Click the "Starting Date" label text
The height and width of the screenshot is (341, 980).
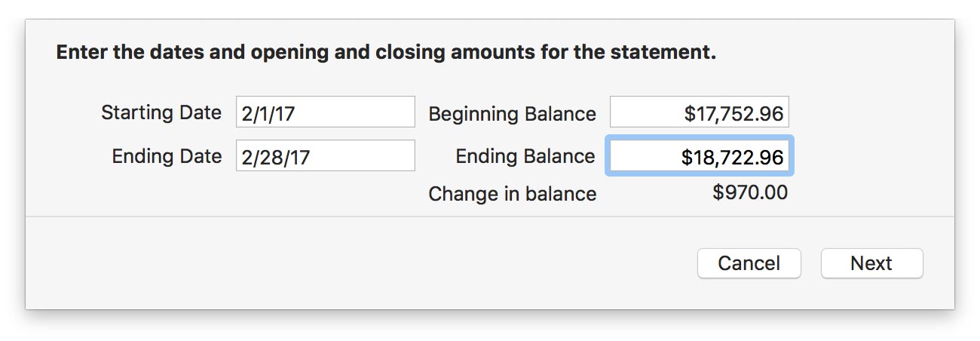point(161,113)
